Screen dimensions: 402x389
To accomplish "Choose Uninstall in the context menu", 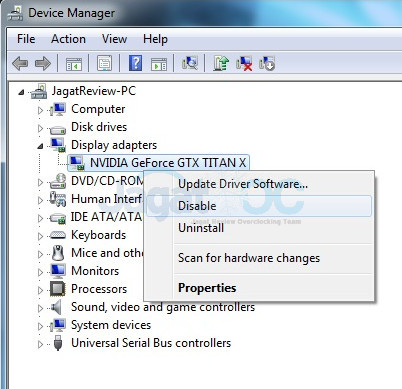I will pos(259,228).
